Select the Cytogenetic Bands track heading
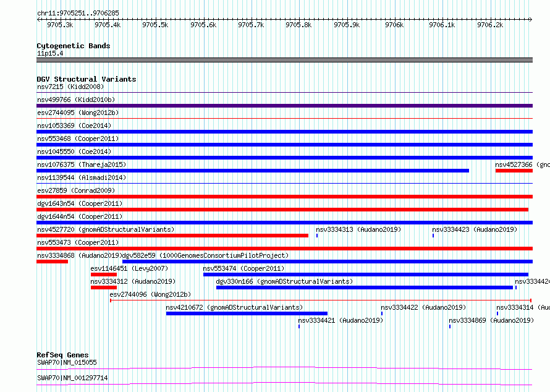The width and height of the screenshot is (550, 392). (74, 46)
